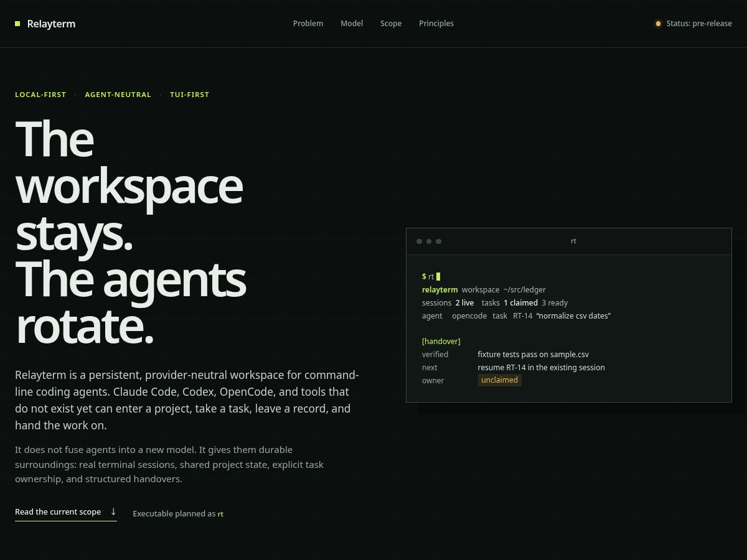This screenshot has height=560, width=747.
Task: Click the '1 claimed' tasks value
Action: (520, 303)
